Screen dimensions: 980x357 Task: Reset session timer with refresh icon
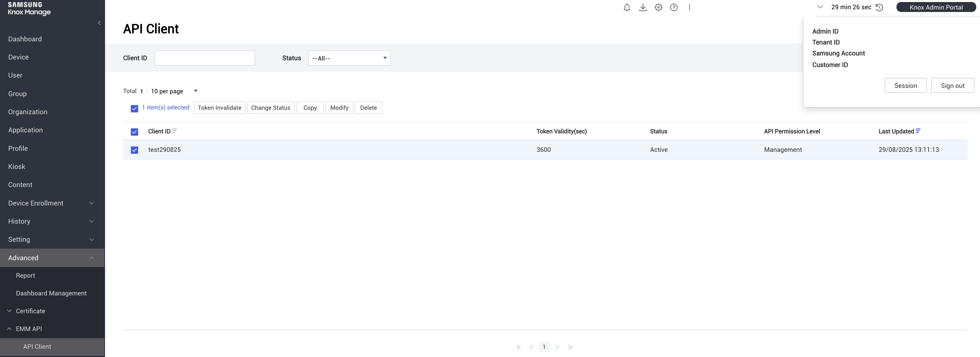(879, 8)
